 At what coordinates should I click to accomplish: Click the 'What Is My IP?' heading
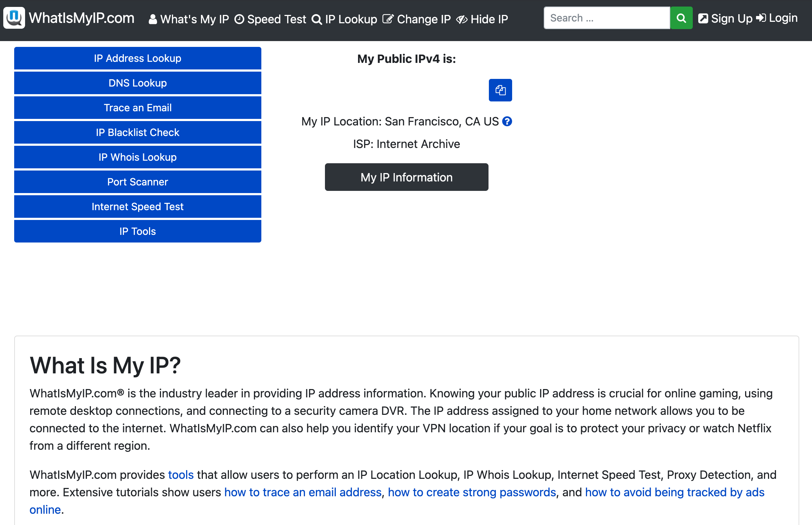tap(105, 365)
